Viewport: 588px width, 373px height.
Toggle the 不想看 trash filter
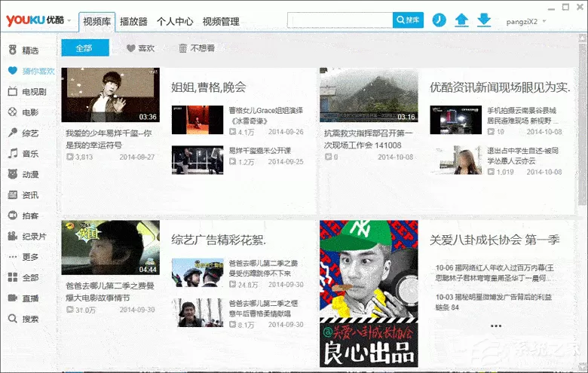(197, 48)
